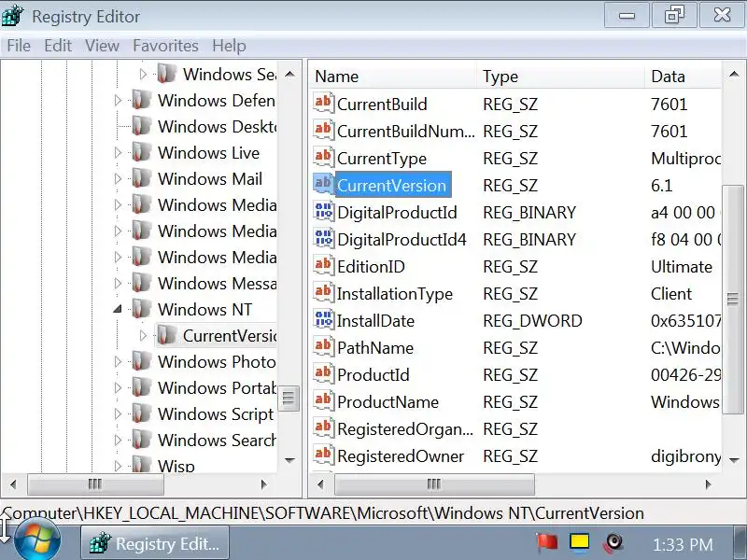Expand the Windows Script Host node

(x=118, y=413)
